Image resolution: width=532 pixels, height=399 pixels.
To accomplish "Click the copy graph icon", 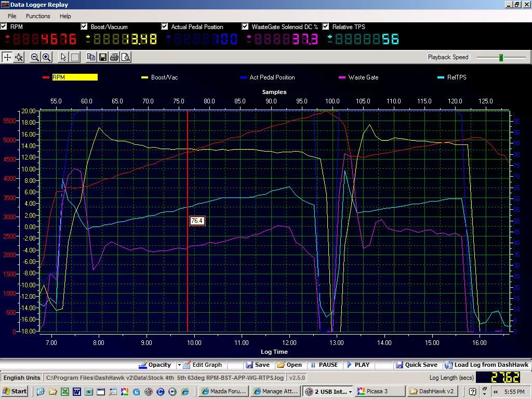I will (91, 57).
